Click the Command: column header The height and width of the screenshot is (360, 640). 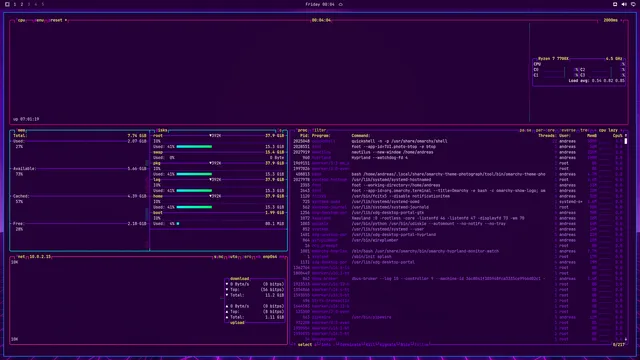(361, 136)
